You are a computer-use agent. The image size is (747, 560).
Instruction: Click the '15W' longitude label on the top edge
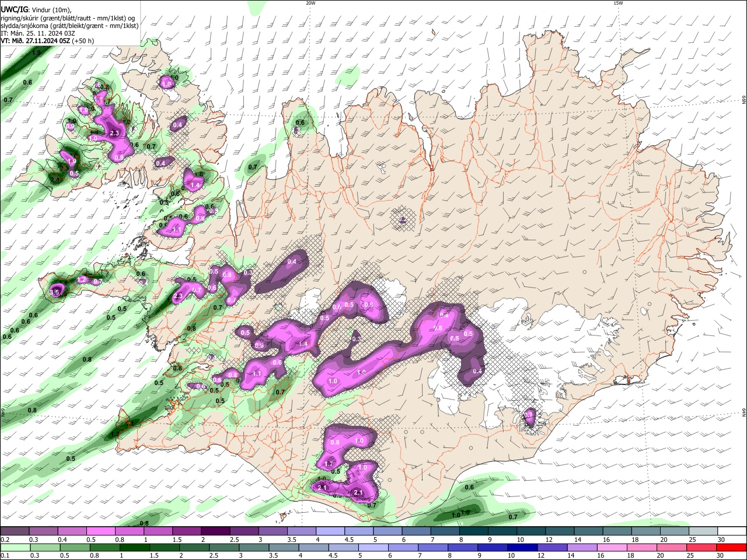pyautogui.click(x=618, y=3)
